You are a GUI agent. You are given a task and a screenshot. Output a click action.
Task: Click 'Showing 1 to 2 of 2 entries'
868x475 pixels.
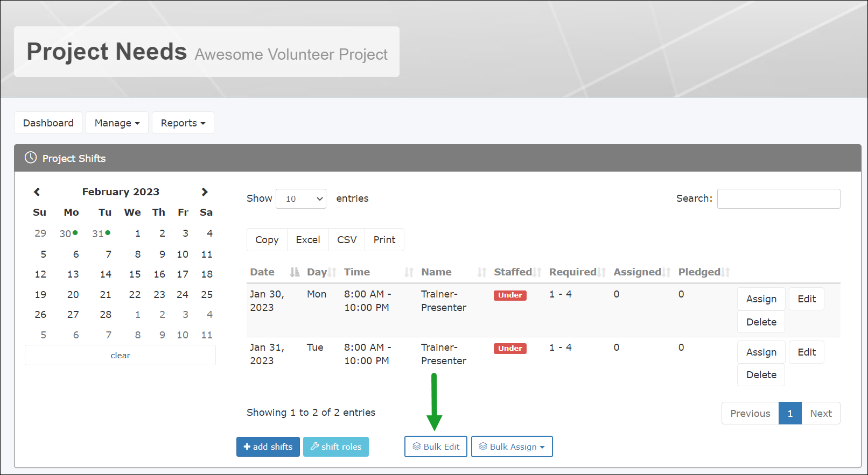pyautogui.click(x=311, y=413)
